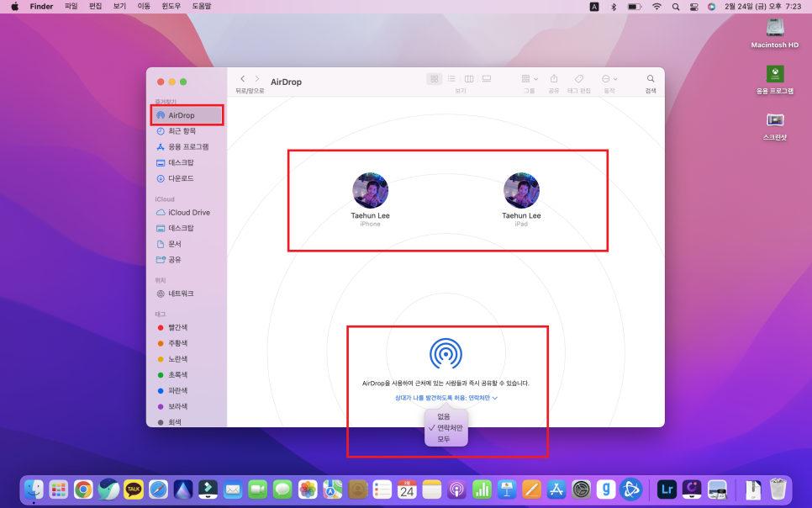Viewport: 812px width, 508px height.
Task: Switch to list view
Action: point(451,79)
